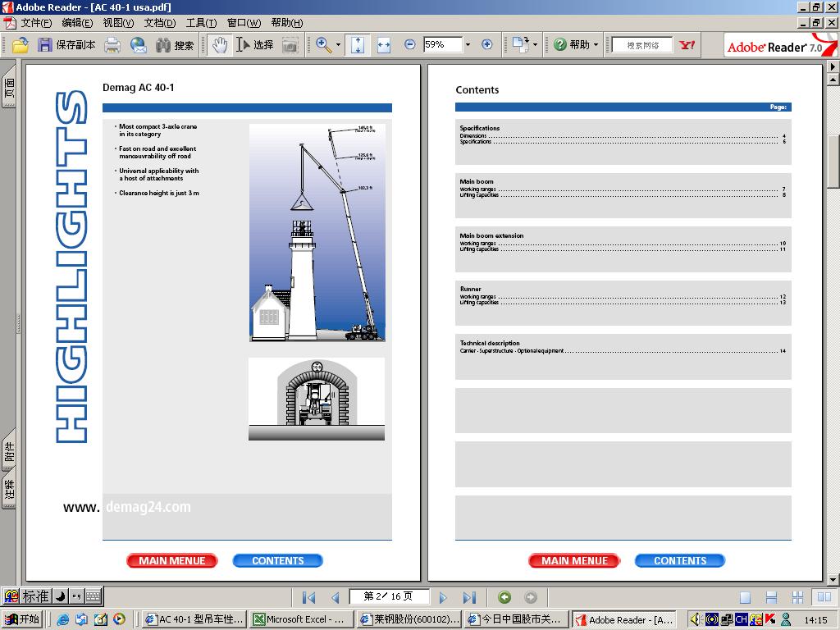Pick the Zoom In magnifier tool
This screenshot has height=630, width=840.
(x=323, y=45)
